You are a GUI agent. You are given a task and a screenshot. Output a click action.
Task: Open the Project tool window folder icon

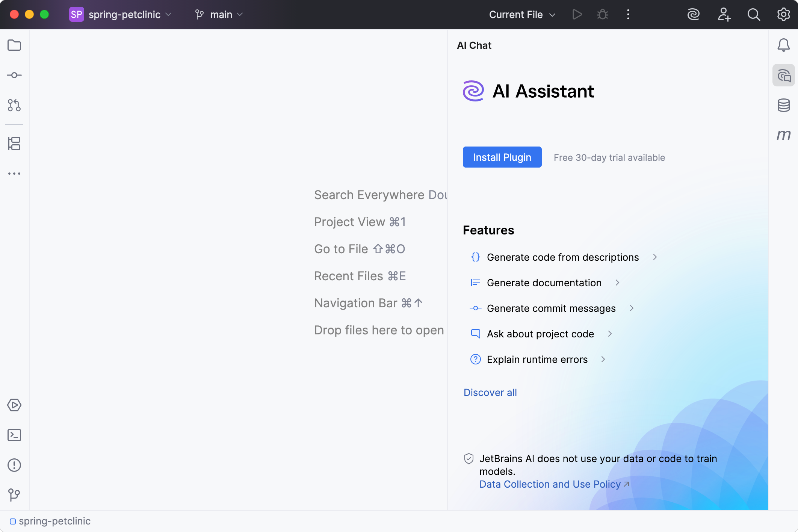[14, 45]
